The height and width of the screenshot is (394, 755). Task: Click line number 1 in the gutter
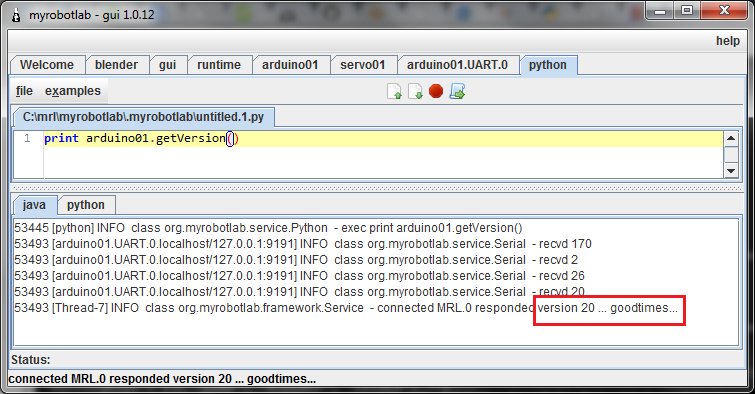pos(27,139)
